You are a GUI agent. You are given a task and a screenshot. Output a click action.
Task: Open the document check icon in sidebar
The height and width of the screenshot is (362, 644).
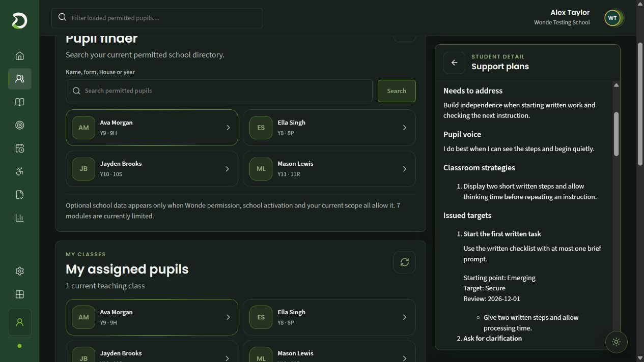coord(19,195)
